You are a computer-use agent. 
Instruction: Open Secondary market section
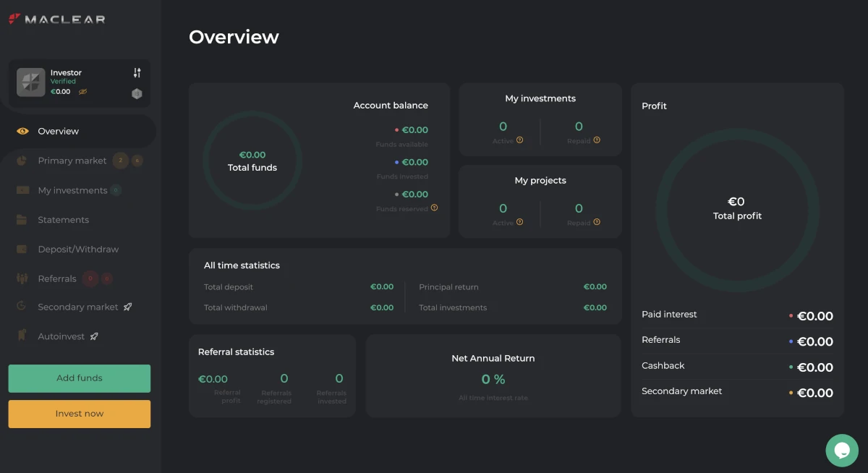click(78, 307)
